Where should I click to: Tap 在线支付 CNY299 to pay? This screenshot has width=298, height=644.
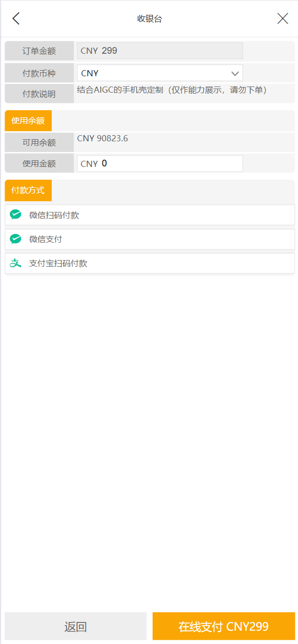tap(224, 627)
